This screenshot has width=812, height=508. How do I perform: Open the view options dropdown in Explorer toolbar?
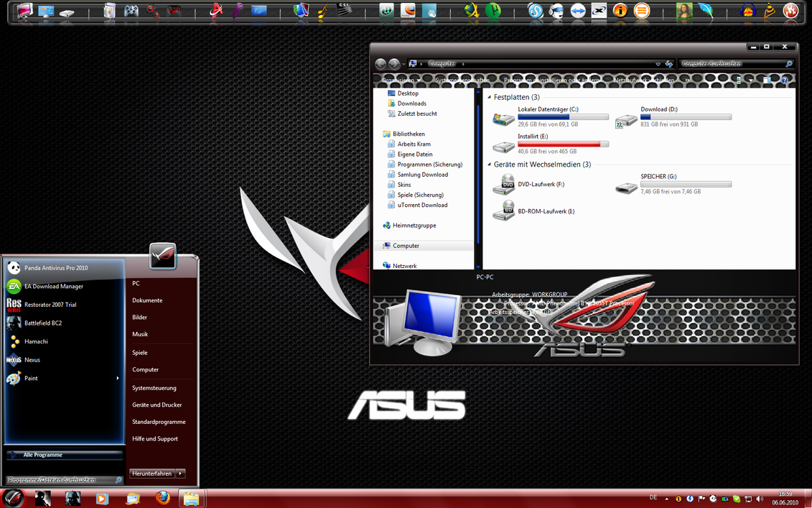point(751,80)
